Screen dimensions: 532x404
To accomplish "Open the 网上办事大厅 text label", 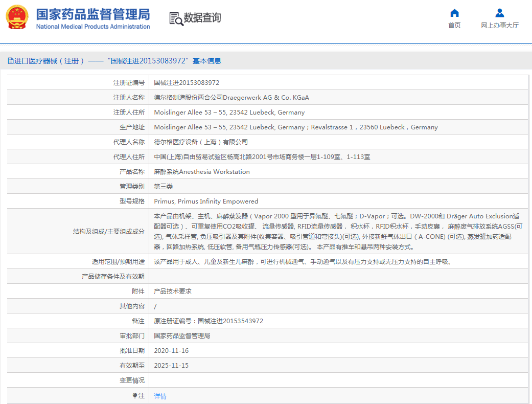I will click(499, 26).
